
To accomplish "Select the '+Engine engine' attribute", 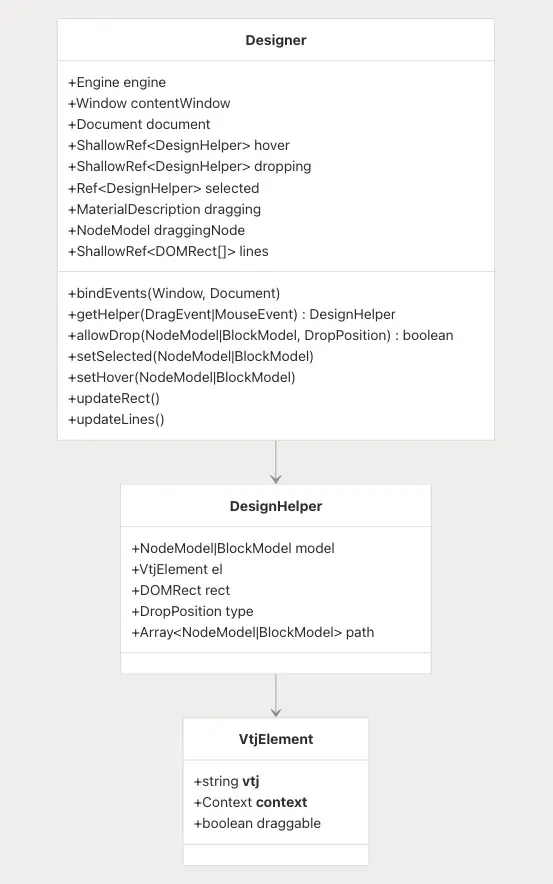I will (x=117, y=82).
